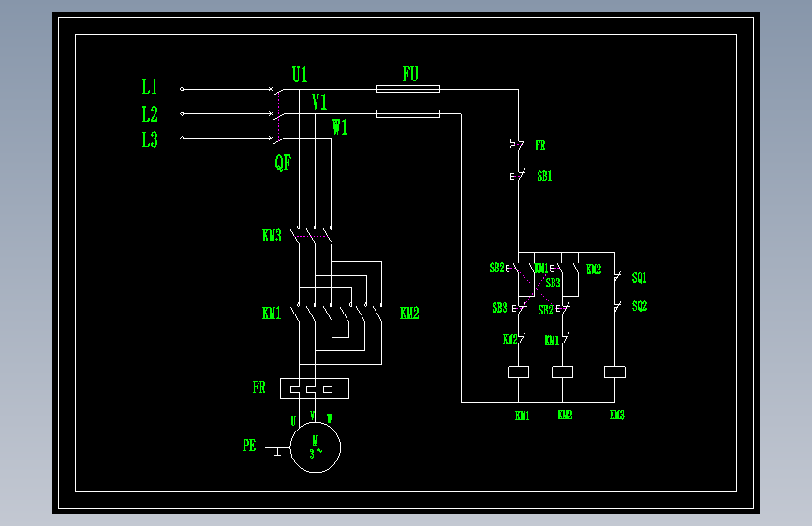The image size is (812, 526).
Task: Select the KM2 coil rectangle
Action: (562, 372)
